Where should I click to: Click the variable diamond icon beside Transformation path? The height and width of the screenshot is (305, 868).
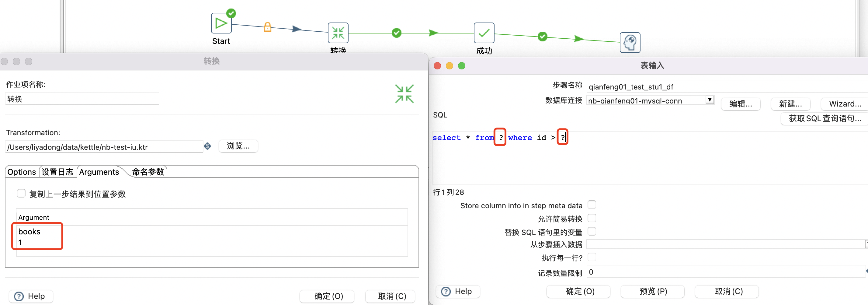point(207,146)
